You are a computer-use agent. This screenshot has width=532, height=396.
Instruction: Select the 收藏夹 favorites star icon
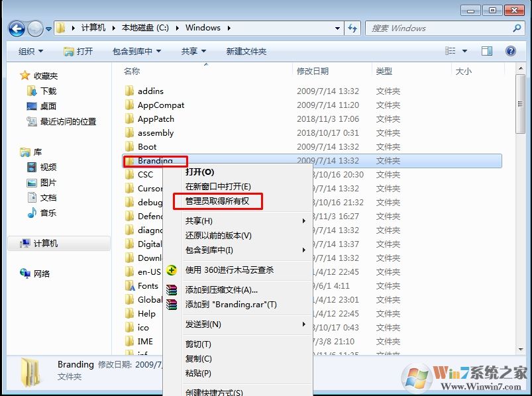pyautogui.click(x=24, y=75)
